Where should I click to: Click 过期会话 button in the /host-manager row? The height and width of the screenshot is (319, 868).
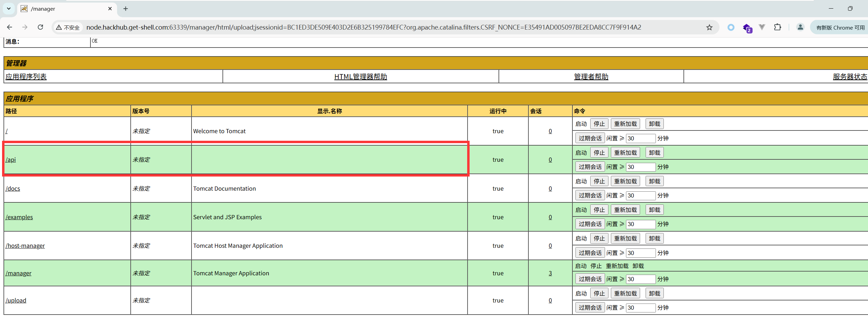pyautogui.click(x=590, y=252)
